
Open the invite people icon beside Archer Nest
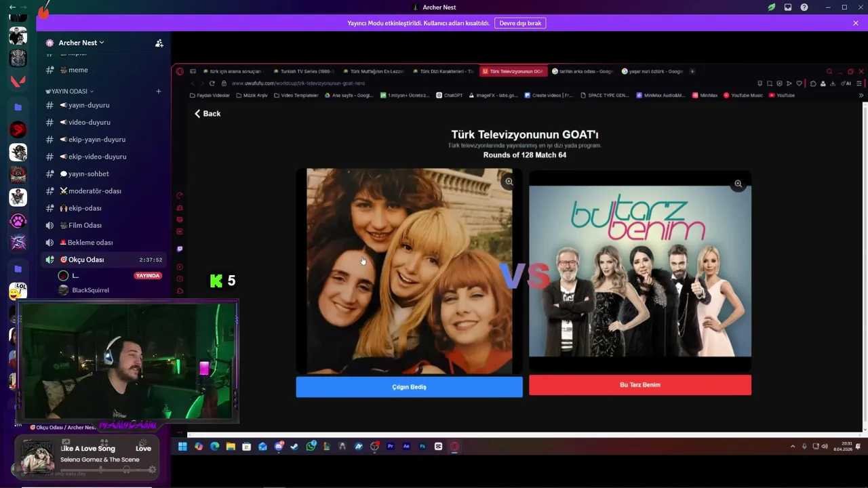click(159, 43)
